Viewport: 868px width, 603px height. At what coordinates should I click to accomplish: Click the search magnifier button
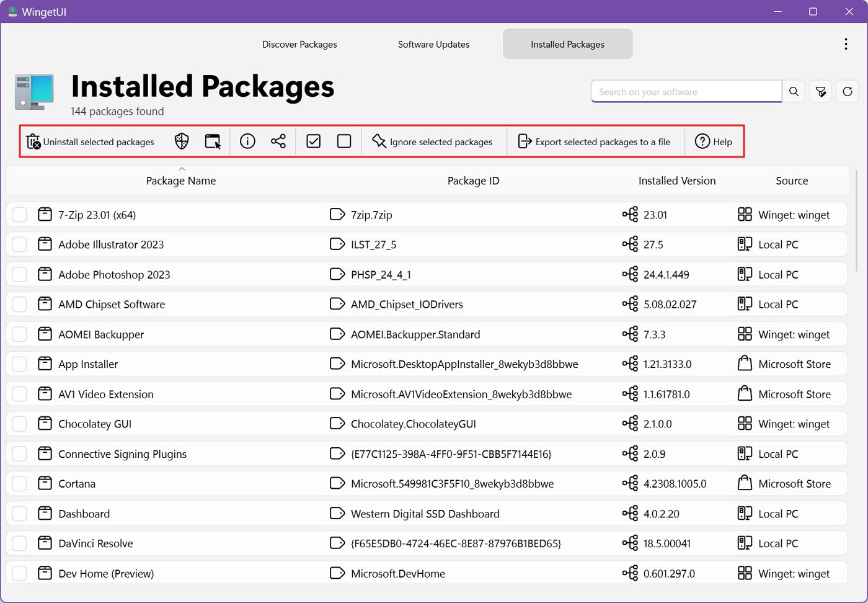[794, 92]
